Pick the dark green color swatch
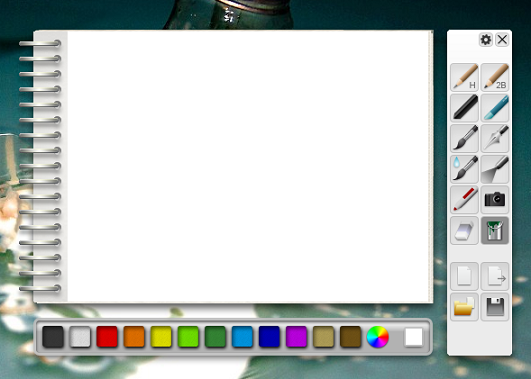 point(215,337)
